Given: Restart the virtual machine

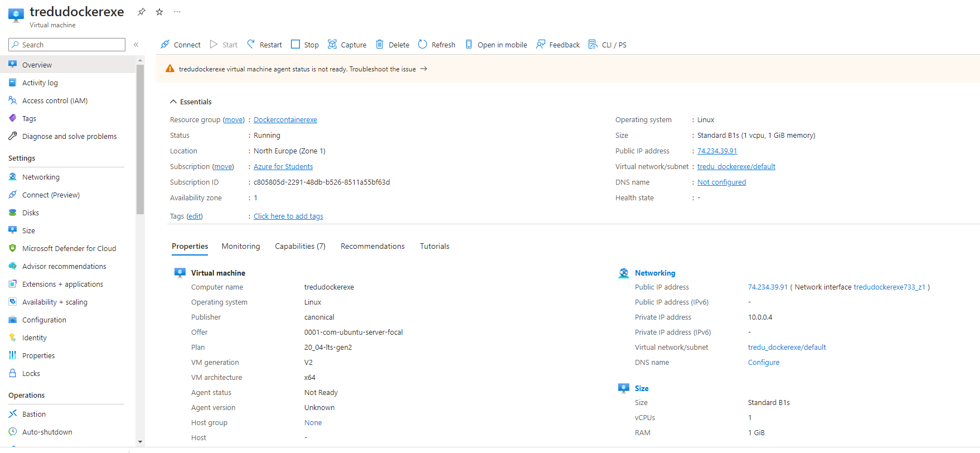Looking at the screenshot, I should coord(264,45).
